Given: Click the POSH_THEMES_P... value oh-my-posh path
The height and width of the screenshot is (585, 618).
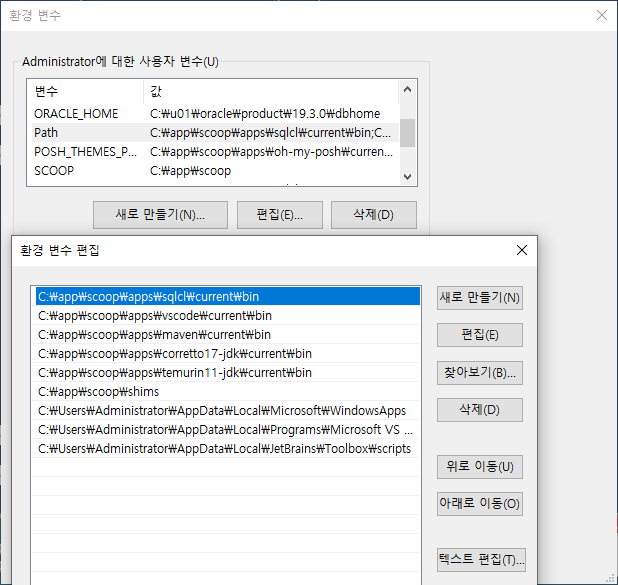Looking at the screenshot, I should pos(271,152).
